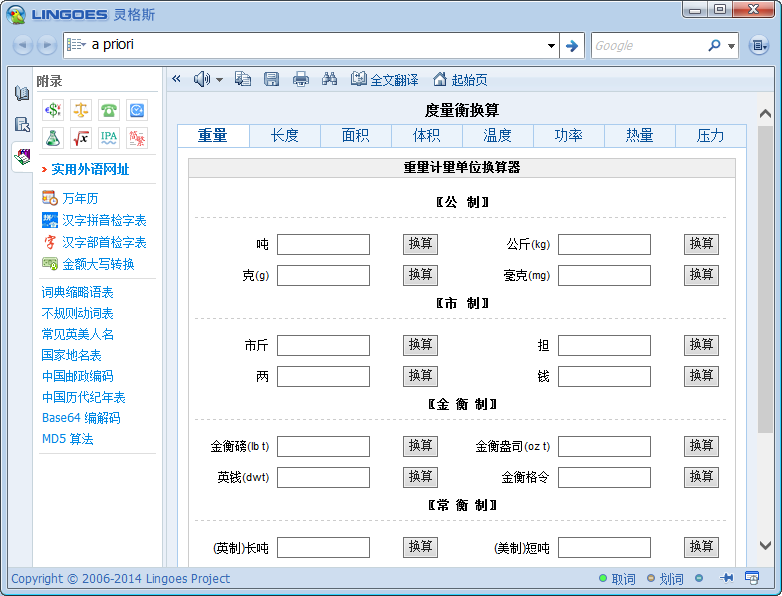Image resolution: width=782 pixels, height=596 pixels.
Task: Open the simplified-traditional Chinese conversion icon
Action: point(137,138)
